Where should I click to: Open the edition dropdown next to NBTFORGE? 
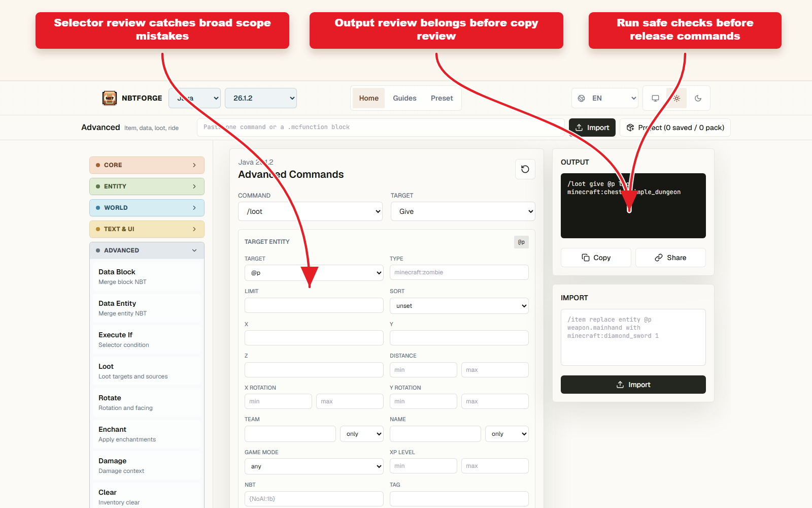[x=194, y=98]
